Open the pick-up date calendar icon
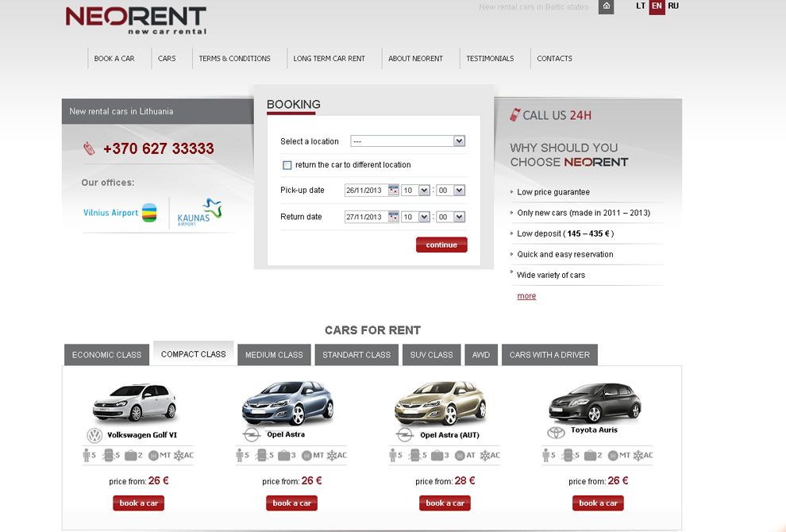Screen dimensions: 786x532 394,190
